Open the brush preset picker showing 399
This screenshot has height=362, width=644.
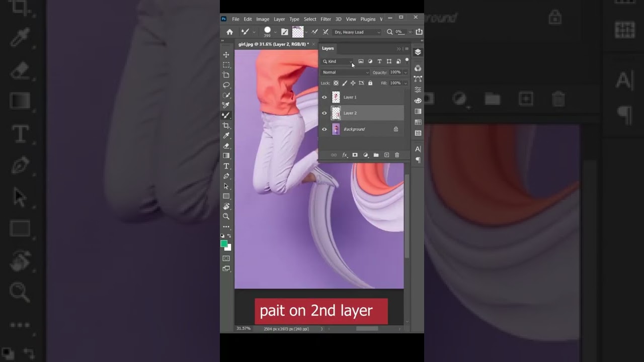coord(267,32)
